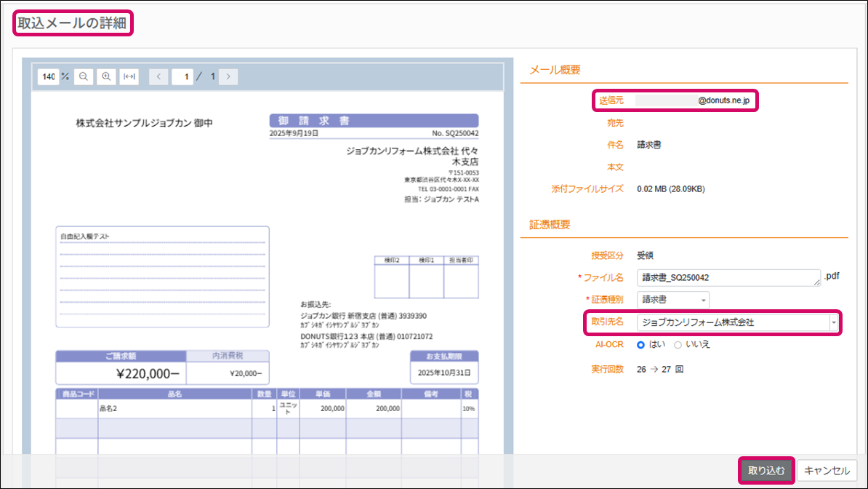Image resolution: width=868 pixels, height=489 pixels.
Task: Click the キャンセル button
Action: tap(827, 471)
